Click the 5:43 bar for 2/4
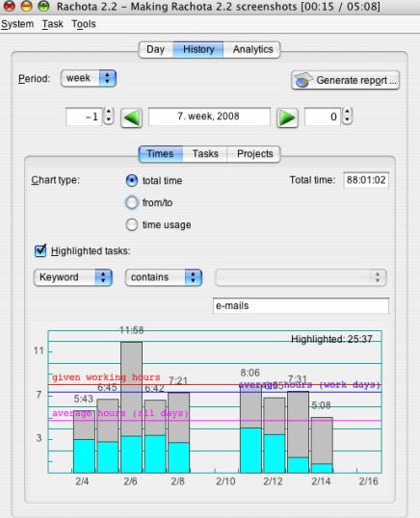420x518 pixels. 84,442
